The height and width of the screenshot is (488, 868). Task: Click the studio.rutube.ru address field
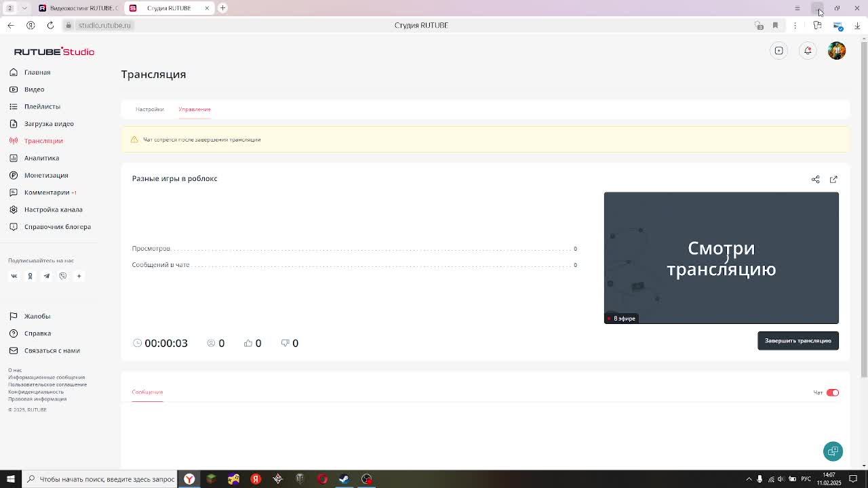pyautogui.click(x=104, y=25)
